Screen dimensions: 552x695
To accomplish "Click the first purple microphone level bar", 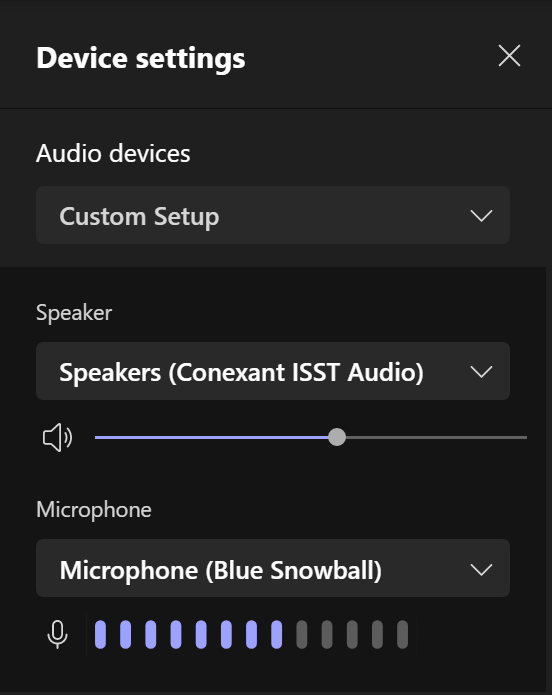I will pyautogui.click(x=101, y=635).
